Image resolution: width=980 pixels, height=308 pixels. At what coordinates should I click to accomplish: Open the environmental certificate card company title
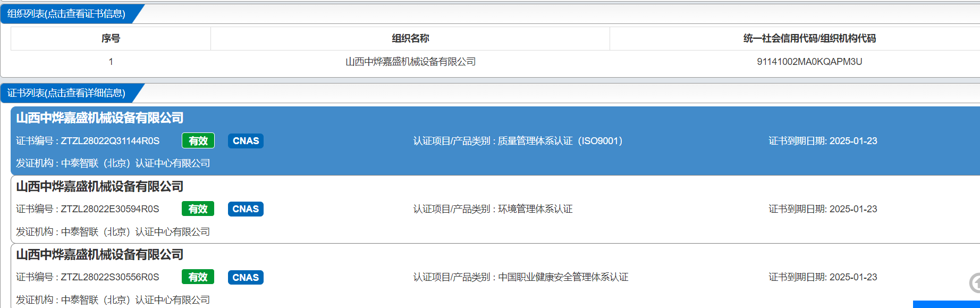point(100,187)
